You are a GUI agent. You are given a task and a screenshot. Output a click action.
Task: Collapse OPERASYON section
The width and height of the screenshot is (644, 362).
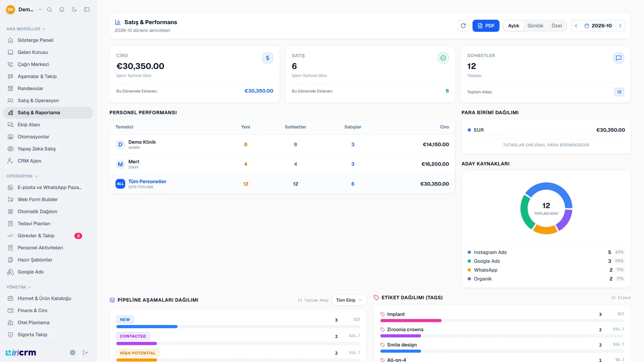[x=22, y=176]
